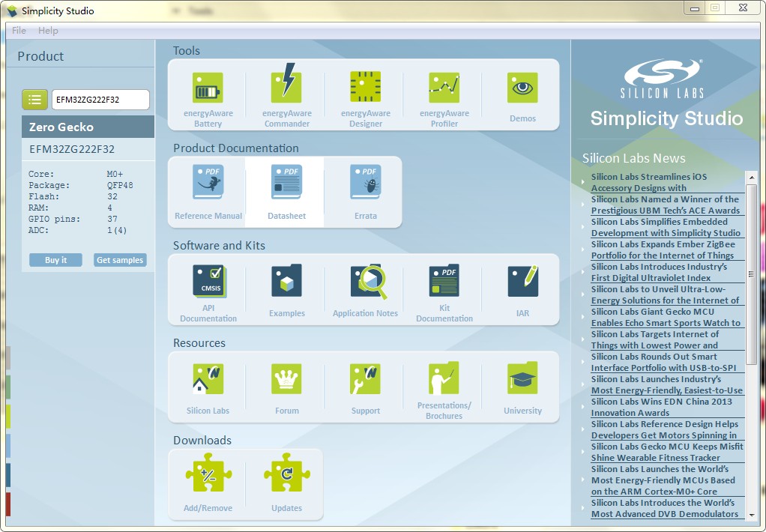The height and width of the screenshot is (532, 766).
Task: Open the Reference Manual PDF
Action: click(208, 192)
